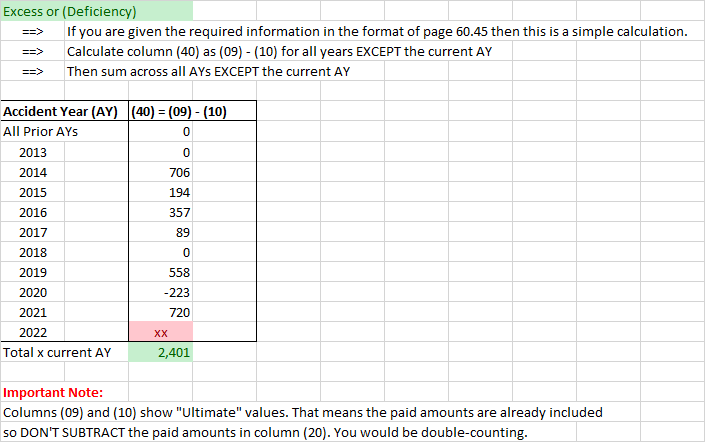Screen dimensions: 705x442
Task: Select the negative value -223 cell
Action: pyautogui.click(x=176, y=291)
